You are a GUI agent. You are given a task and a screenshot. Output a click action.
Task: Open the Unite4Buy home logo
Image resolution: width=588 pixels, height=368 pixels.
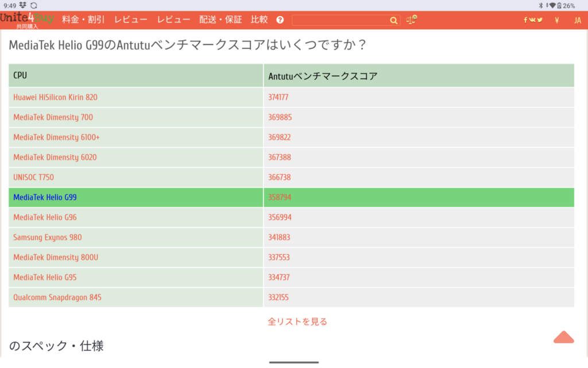point(27,20)
